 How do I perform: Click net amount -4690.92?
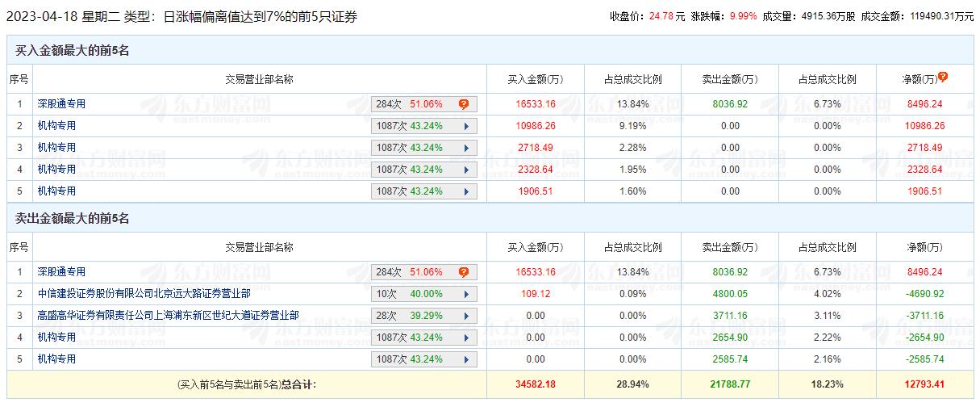pos(924,294)
